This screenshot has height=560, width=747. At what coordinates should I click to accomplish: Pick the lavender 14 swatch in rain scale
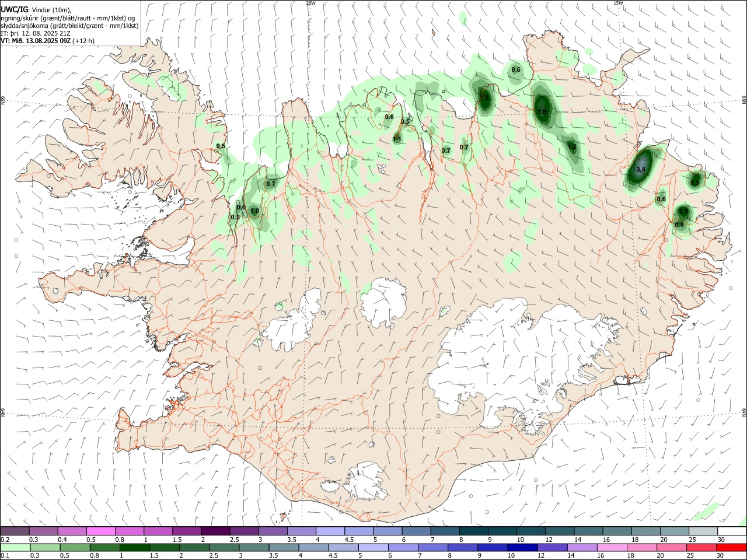pos(582,548)
